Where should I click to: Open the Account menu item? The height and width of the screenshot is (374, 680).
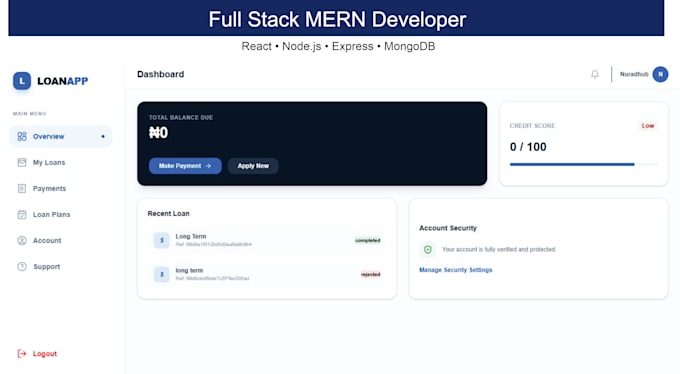(x=61, y=240)
